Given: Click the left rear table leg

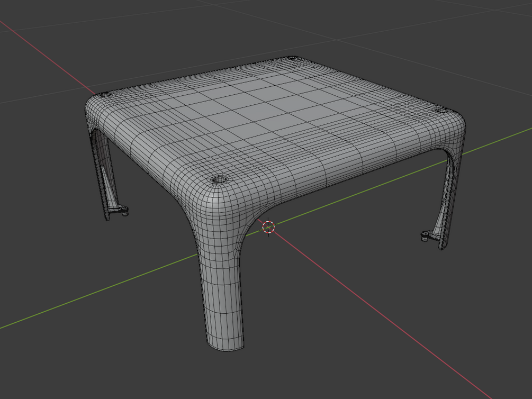Looking at the screenshot, I should click(106, 176).
